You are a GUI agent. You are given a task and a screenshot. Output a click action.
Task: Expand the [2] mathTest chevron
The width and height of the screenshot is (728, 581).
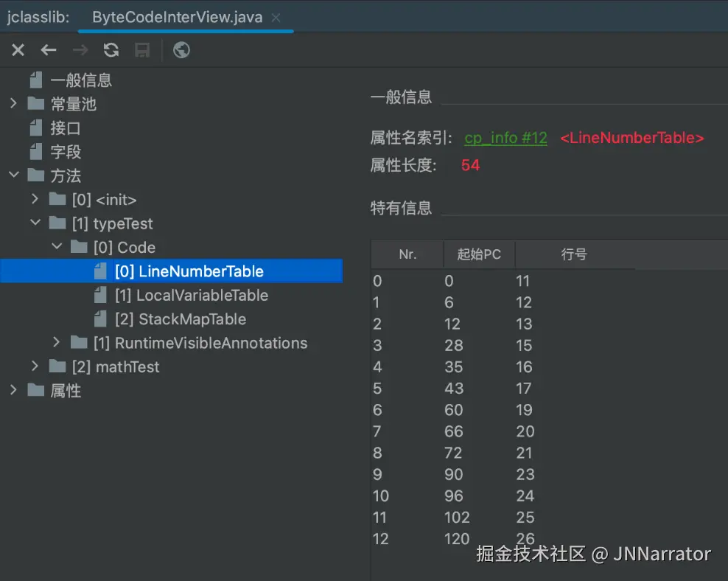(35, 366)
